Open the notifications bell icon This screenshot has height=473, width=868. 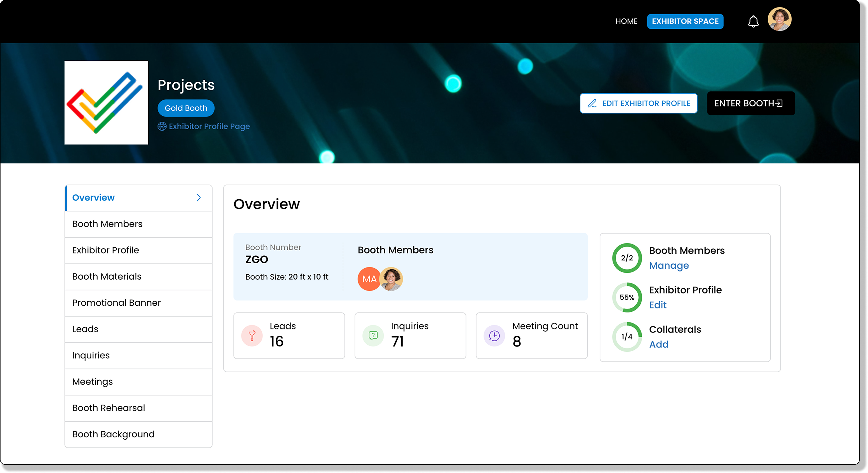click(x=753, y=22)
